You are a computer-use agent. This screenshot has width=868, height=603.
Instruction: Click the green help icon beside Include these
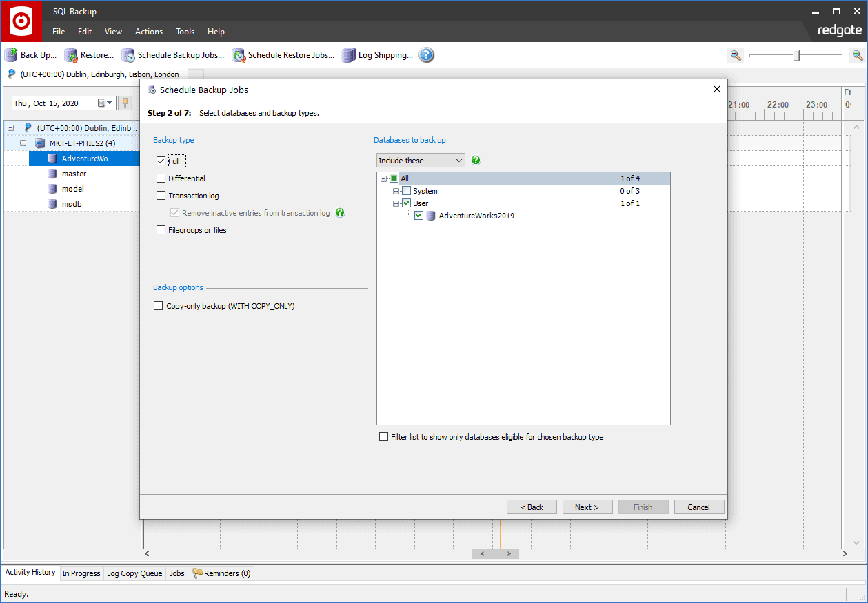tap(476, 160)
